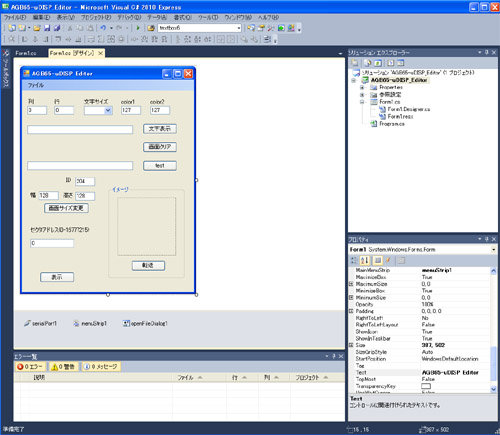This screenshot has height=435, width=500.
Task: Click the New Project toolbar icon
Action: [x=12, y=28]
